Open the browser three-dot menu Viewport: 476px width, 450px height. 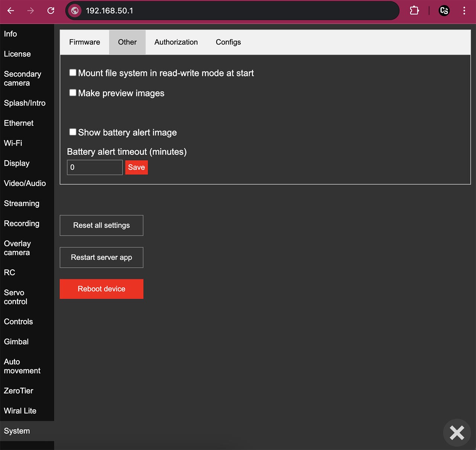pos(464,11)
